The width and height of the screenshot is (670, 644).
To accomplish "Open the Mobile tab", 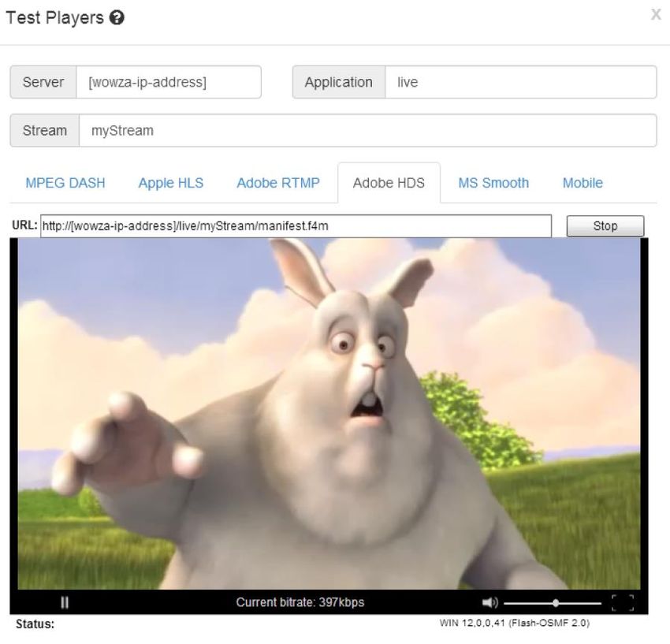I will coord(583,183).
